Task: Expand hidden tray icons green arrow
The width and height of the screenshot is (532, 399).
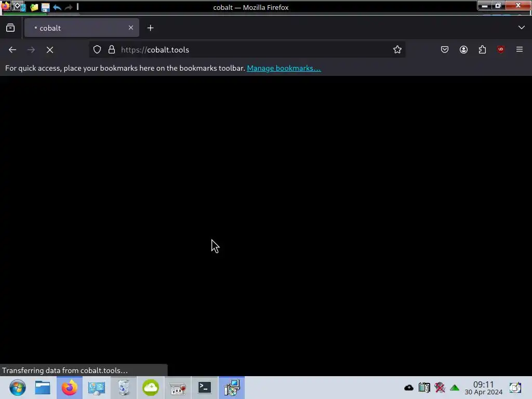Action: tap(455, 388)
